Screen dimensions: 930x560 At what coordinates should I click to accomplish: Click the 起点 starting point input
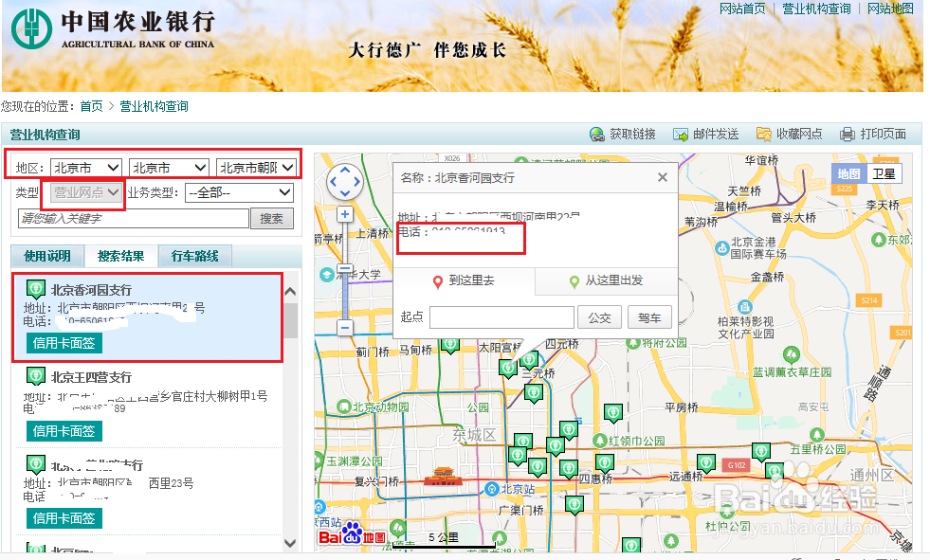pyautogui.click(x=501, y=317)
